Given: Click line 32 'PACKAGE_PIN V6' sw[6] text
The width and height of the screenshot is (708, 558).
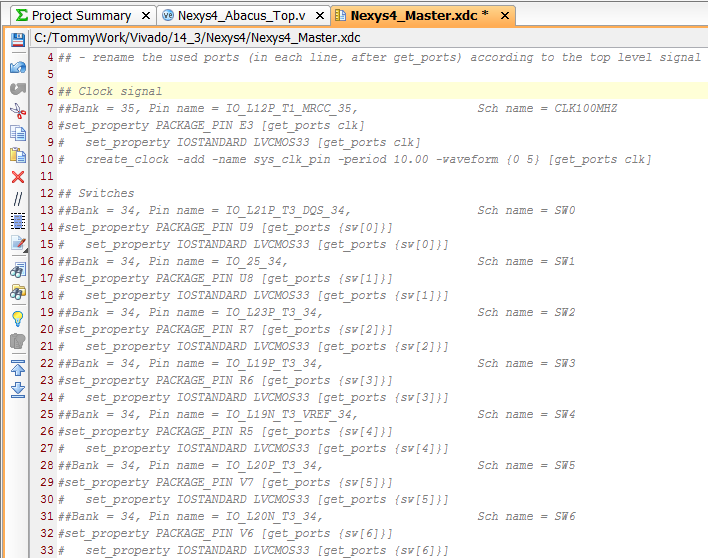Looking at the screenshot, I should point(225,533).
